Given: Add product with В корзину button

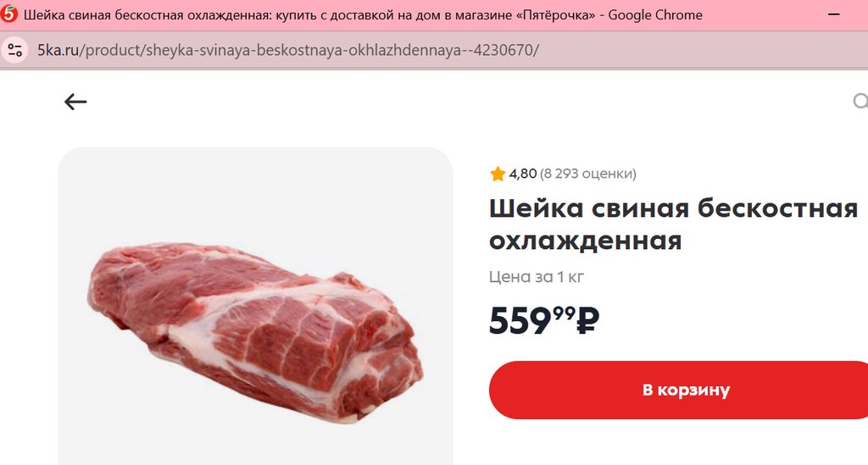Looking at the screenshot, I should (685, 390).
